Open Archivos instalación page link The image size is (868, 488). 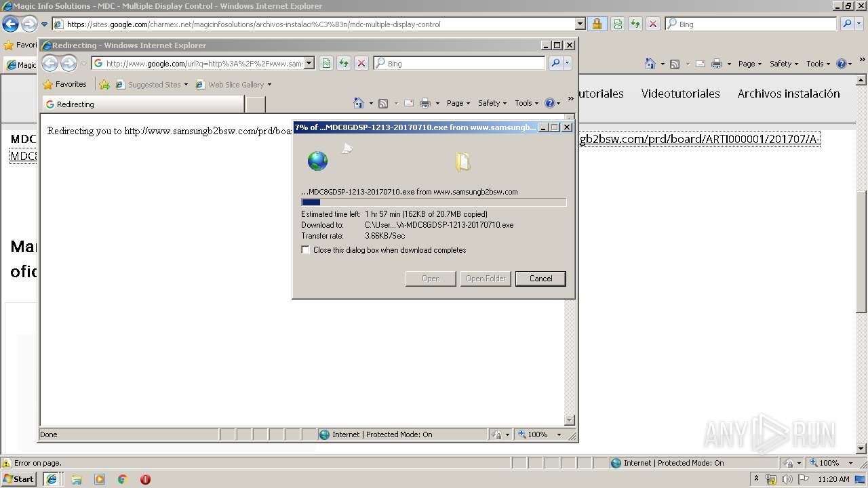789,94
